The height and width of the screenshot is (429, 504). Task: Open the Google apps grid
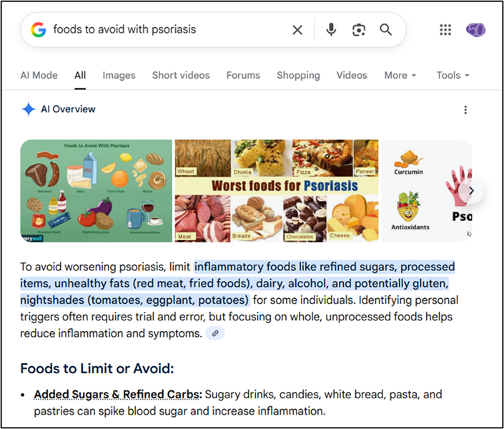pyautogui.click(x=445, y=29)
